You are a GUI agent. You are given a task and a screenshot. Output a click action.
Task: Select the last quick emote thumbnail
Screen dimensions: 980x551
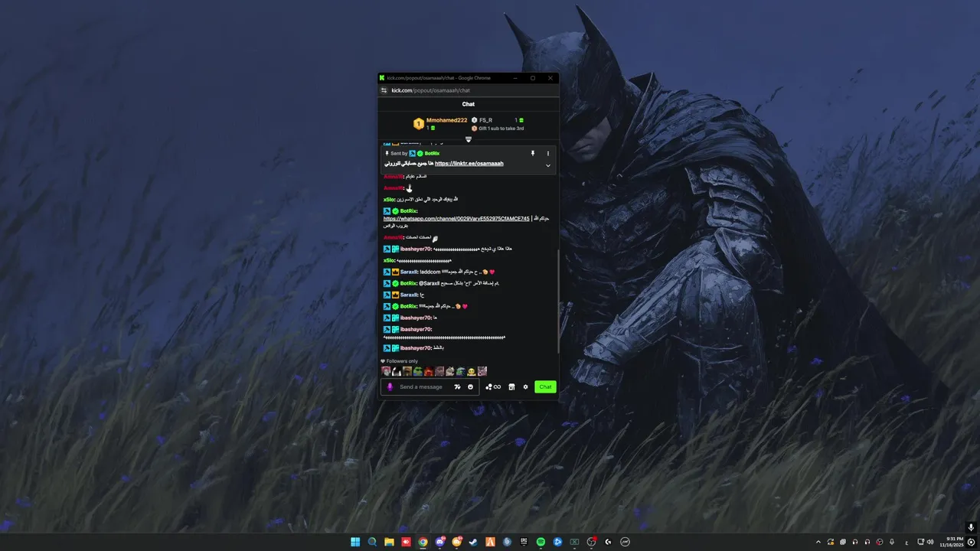[x=482, y=371]
